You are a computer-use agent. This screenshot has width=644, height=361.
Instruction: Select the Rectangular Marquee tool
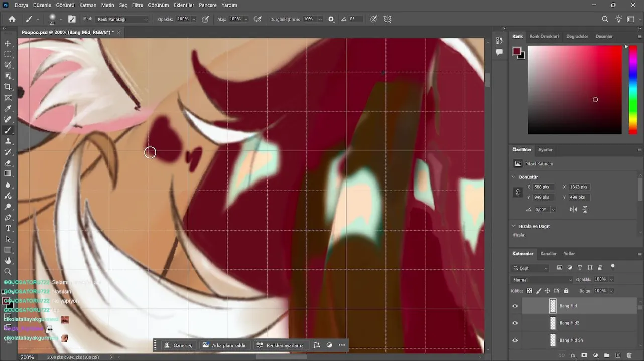point(8,54)
